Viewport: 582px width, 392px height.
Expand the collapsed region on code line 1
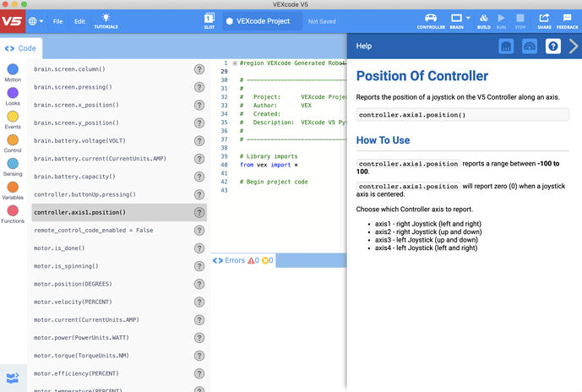click(235, 63)
